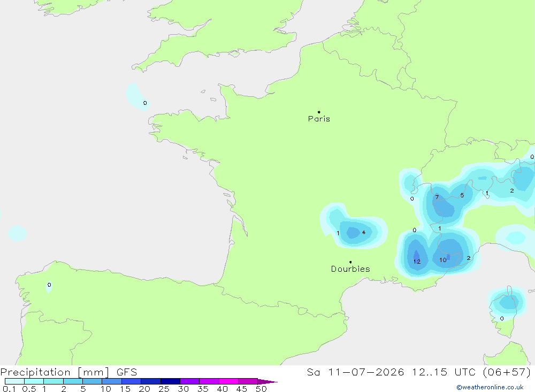Pick the 25–30 mm dark navy swatch
The width and height of the screenshot is (535, 392).
click(x=170, y=381)
